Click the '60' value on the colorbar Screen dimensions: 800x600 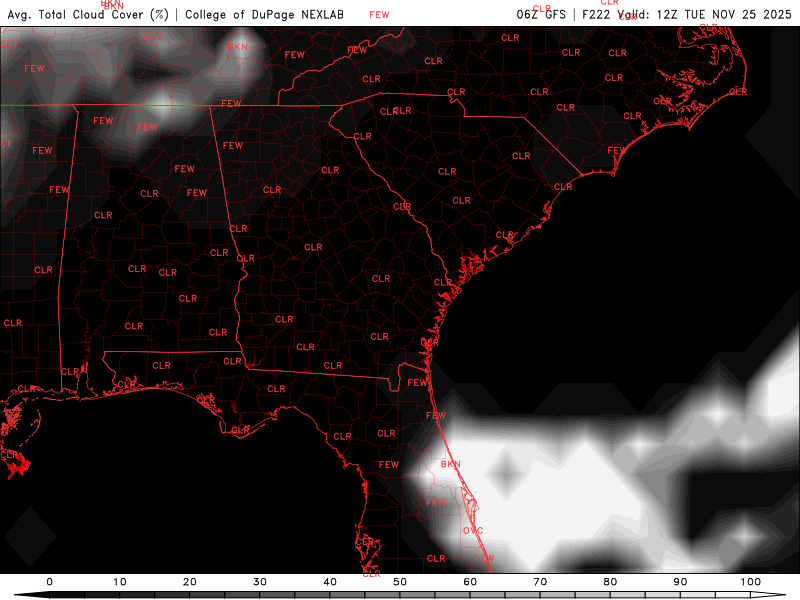click(470, 582)
